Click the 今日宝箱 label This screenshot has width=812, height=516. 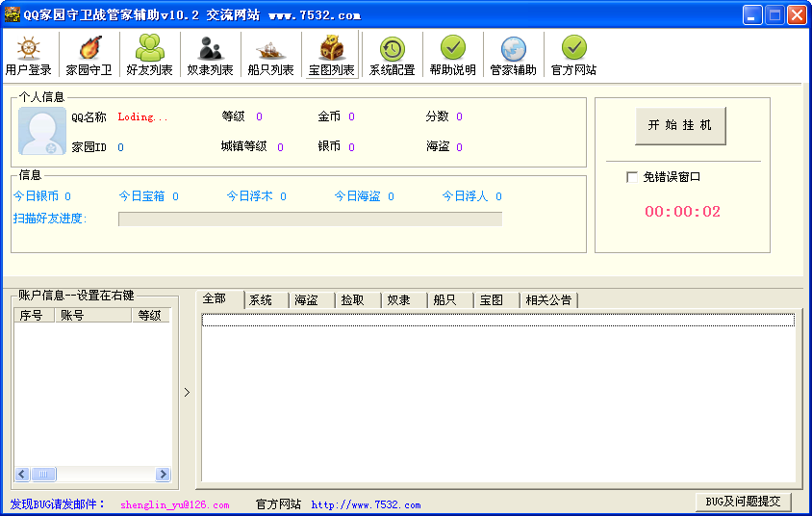click(141, 196)
